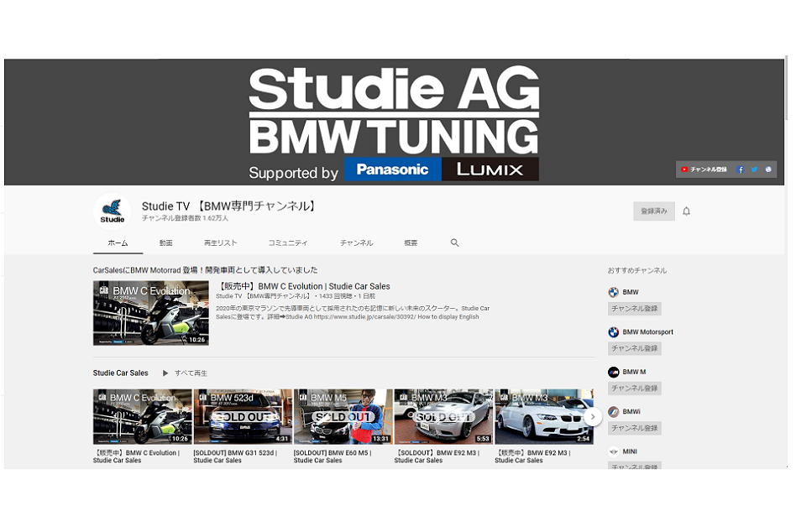Click playlist title 【販売中】BMW C Evolution

[x=136, y=457]
